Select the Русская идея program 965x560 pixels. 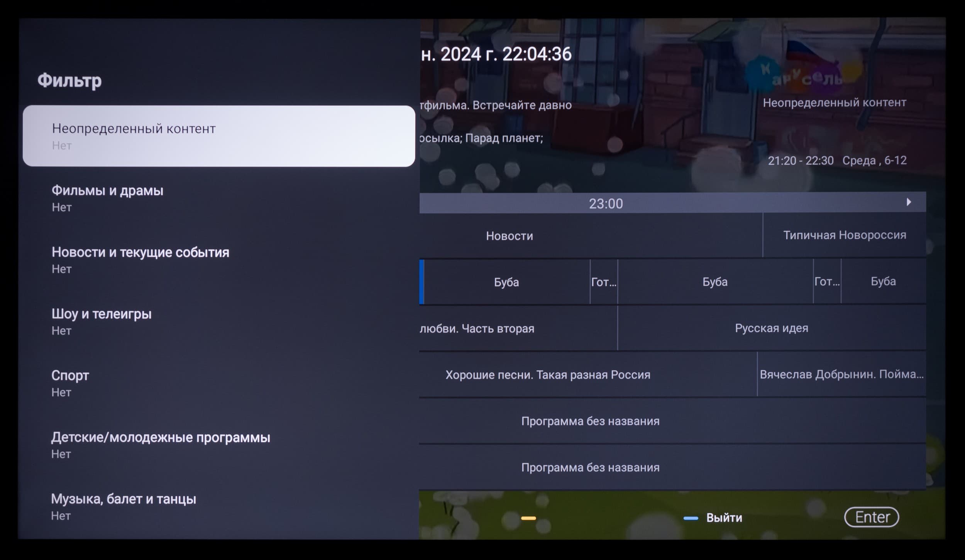pos(771,328)
